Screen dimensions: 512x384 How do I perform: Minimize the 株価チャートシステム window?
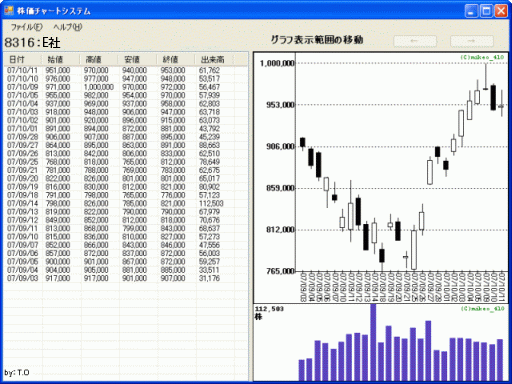pyautogui.click(x=471, y=11)
